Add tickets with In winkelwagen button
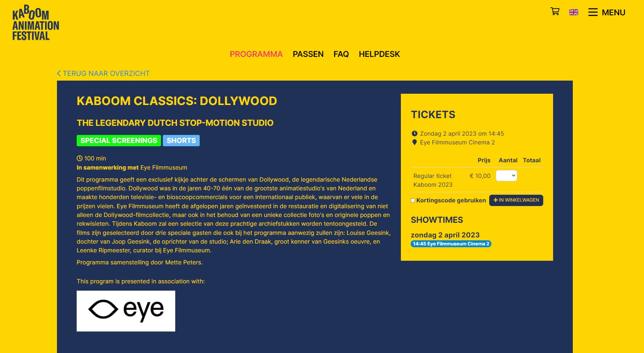644x353 pixels. pos(516,200)
